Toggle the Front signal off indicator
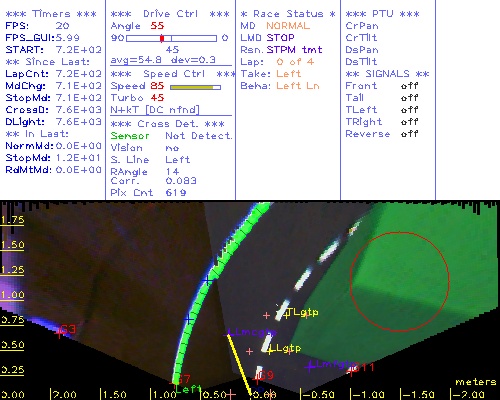500x400 pixels. pos(409,86)
